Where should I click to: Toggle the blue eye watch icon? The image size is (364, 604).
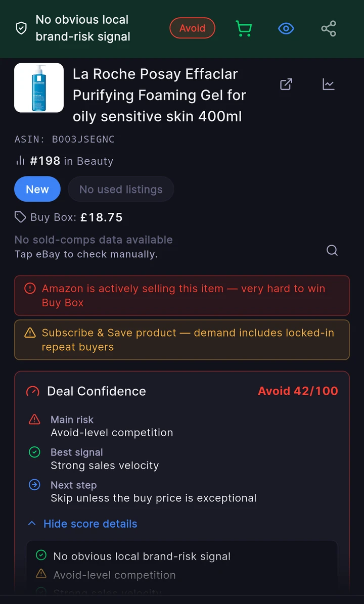click(286, 28)
